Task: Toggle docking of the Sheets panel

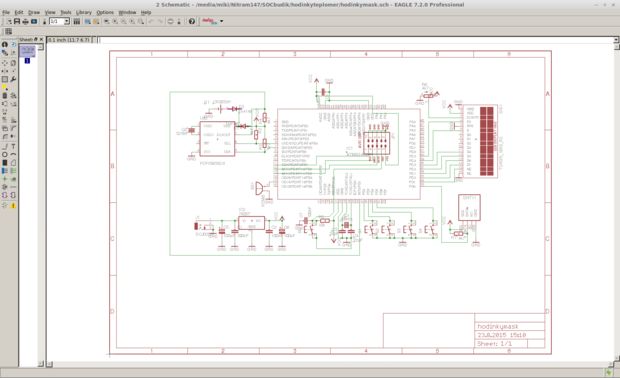Action: click(36, 40)
